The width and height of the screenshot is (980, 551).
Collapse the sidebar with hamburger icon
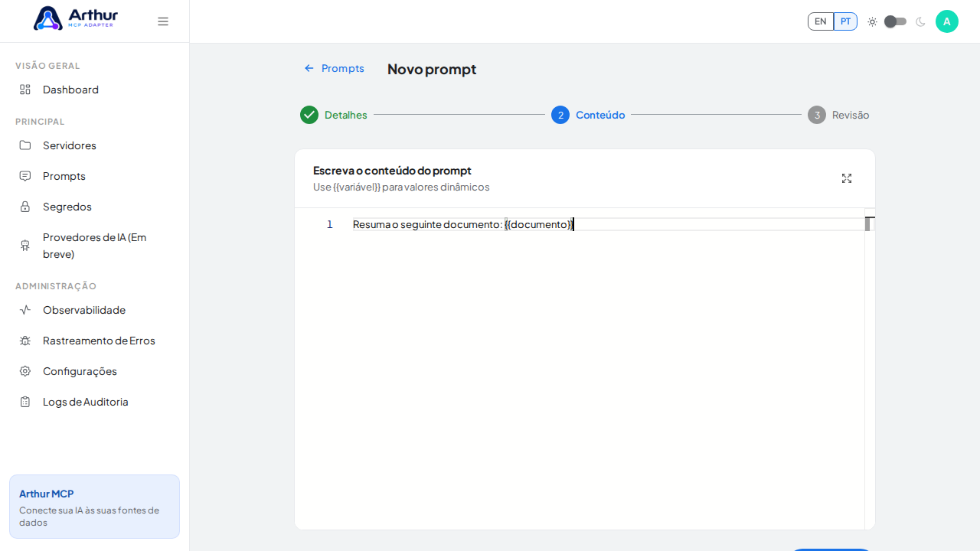point(163,21)
